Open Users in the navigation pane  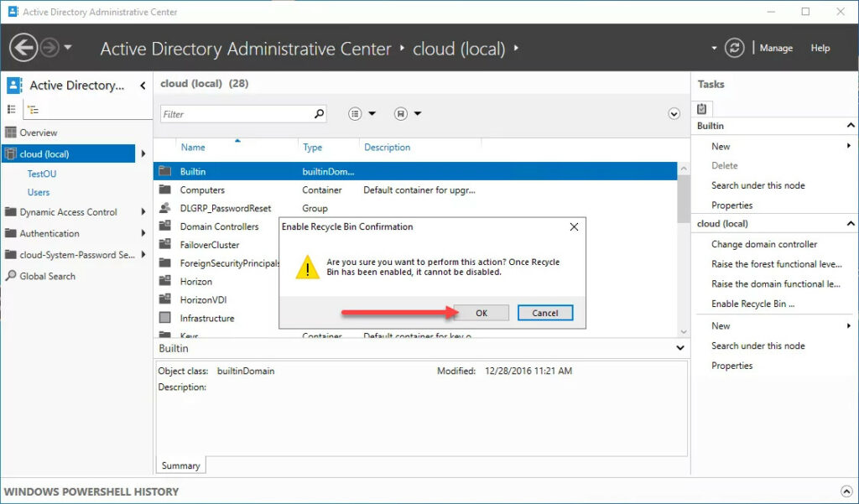(x=39, y=192)
